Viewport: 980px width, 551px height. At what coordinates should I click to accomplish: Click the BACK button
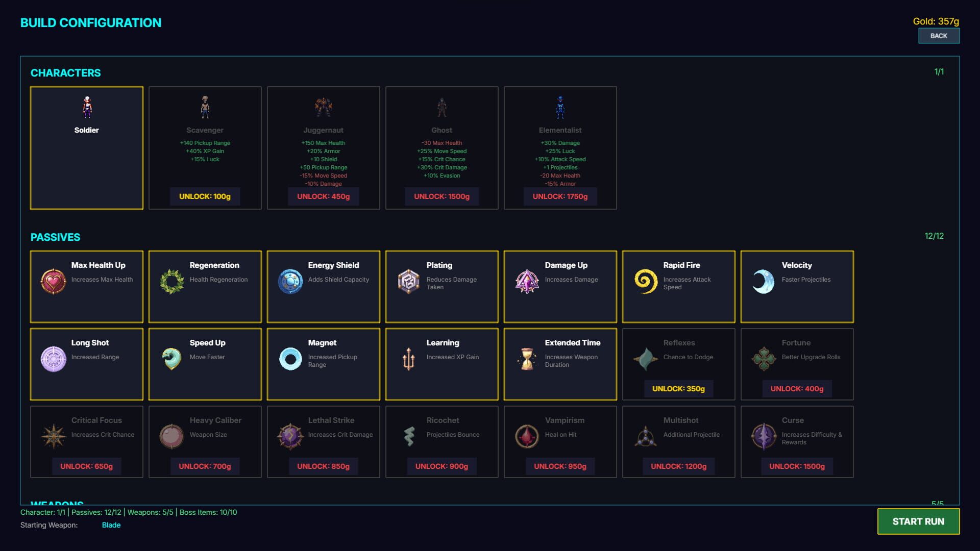tap(939, 36)
